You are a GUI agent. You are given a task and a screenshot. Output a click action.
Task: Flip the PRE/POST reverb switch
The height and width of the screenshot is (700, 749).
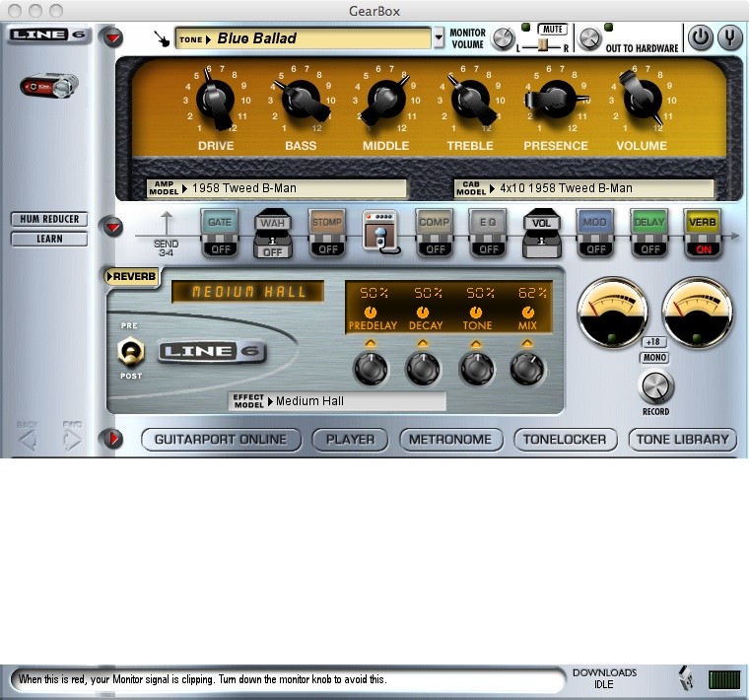[x=131, y=351]
